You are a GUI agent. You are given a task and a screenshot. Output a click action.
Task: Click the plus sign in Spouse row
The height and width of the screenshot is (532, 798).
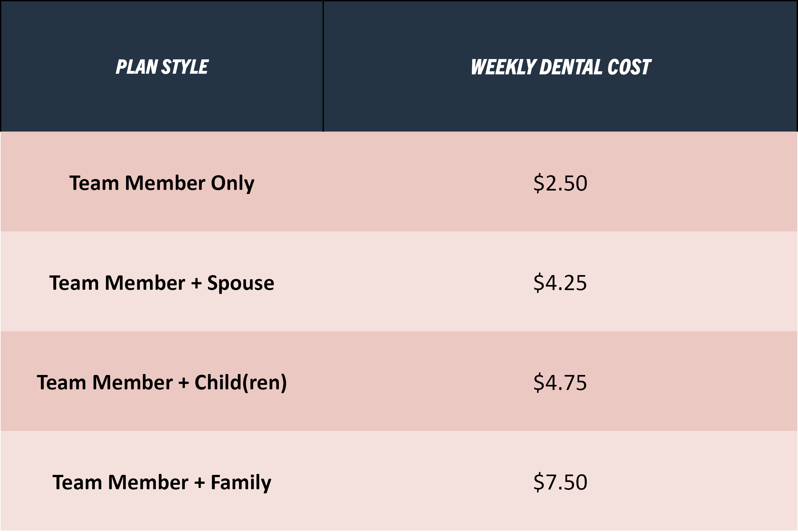tap(196, 283)
